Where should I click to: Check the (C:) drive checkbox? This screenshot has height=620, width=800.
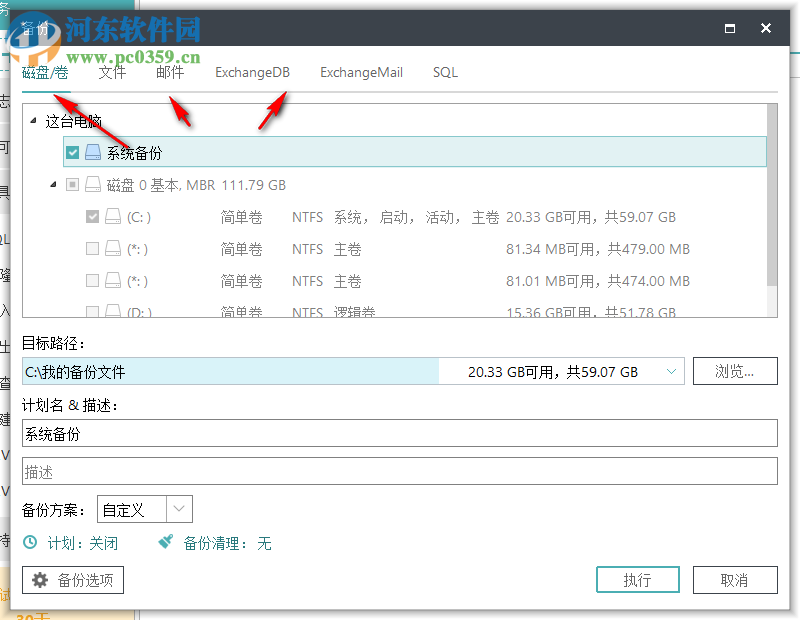[x=92, y=216]
